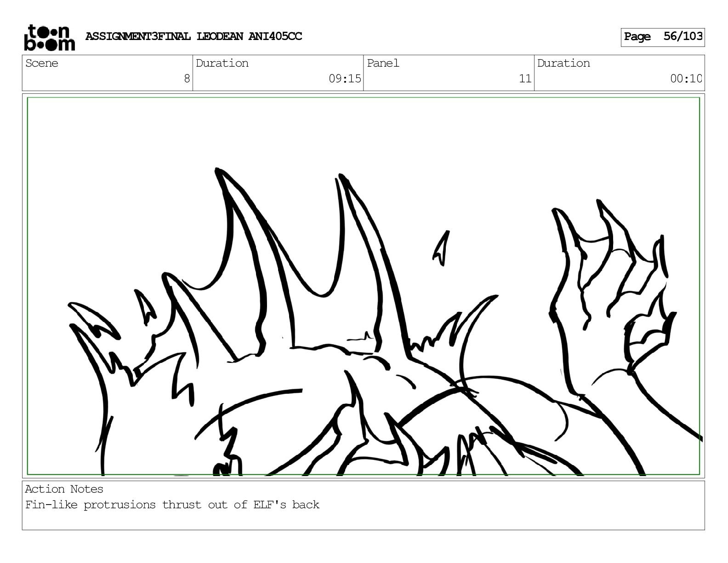Click the 'Action Notes' heading
The image size is (728, 563).
(x=64, y=489)
